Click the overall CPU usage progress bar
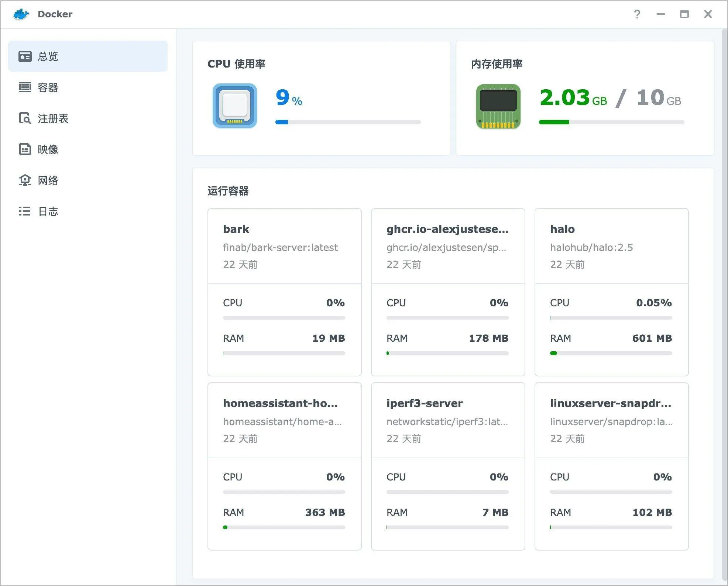The width and height of the screenshot is (728, 586). tap(348, 122)
